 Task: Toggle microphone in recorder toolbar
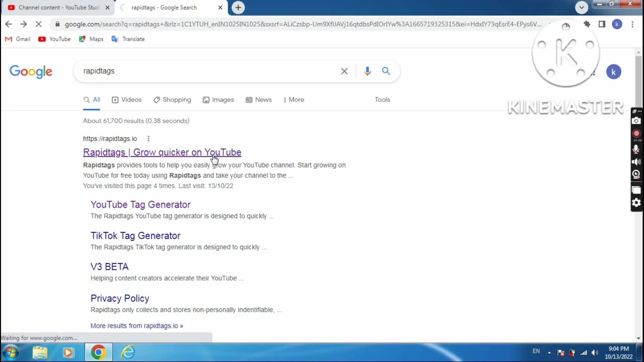click(636, 149)
